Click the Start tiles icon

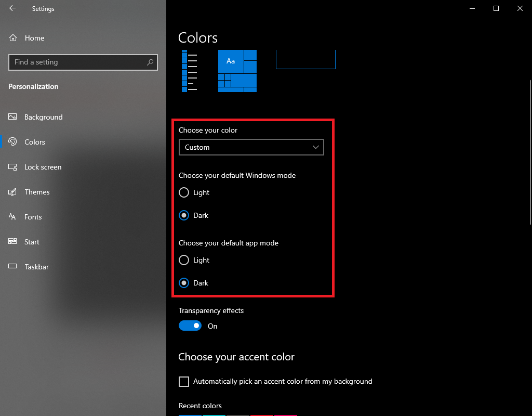pos(12,241)
